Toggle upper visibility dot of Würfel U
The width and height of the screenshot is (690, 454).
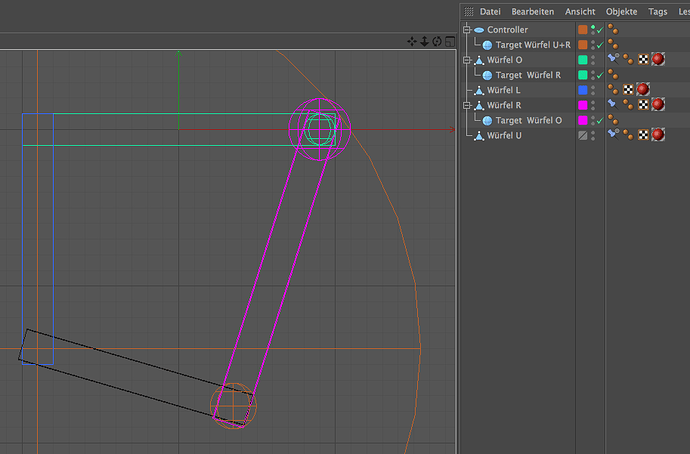(593, 133)
